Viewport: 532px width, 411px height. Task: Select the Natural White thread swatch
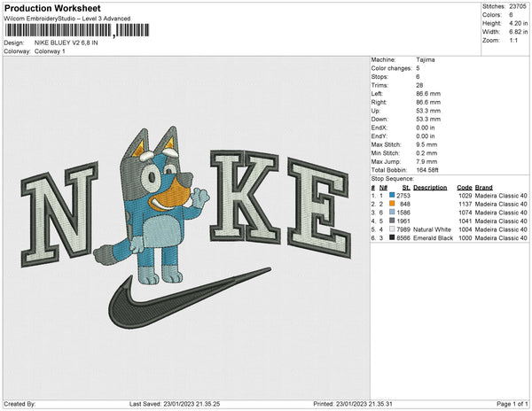pyautogui.click(x=392, y=229)
